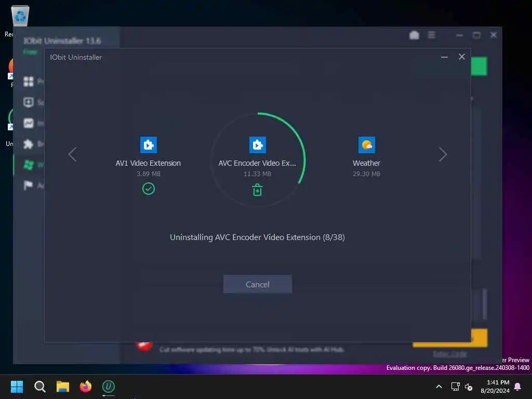Screen dimensions: 532x399
Task: Click the green button behind dialog top right
Action: point(479,66)
